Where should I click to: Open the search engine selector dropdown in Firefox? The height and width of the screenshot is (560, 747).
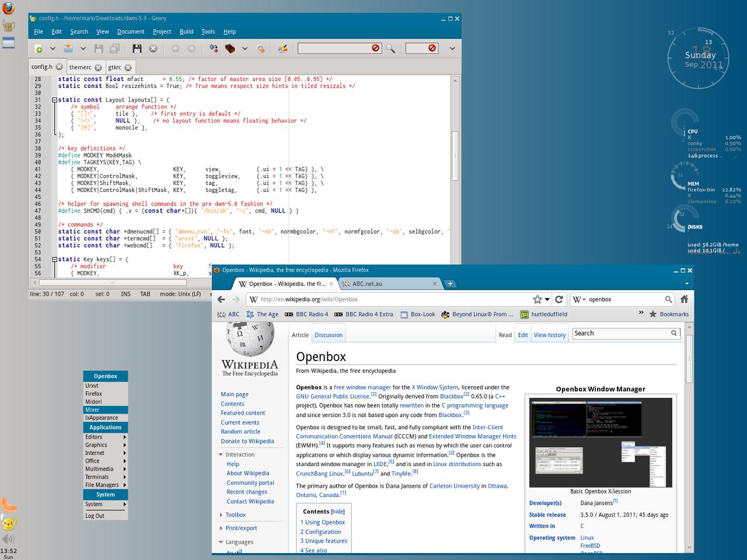(580, 299)
